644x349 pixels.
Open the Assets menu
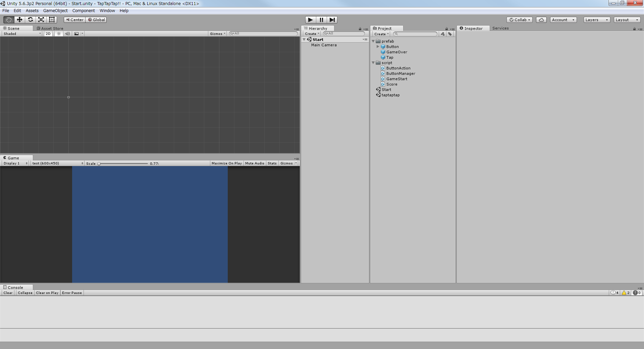pyautogui.click(x=32, y=11)
